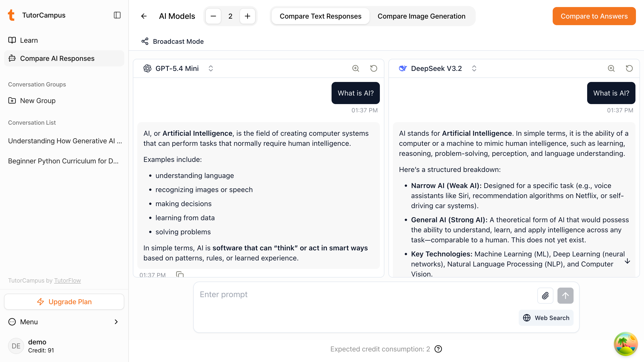Reset the DeepSeek V3.2 conversation
Screen dimensions: 644x362
click(629, 68)
